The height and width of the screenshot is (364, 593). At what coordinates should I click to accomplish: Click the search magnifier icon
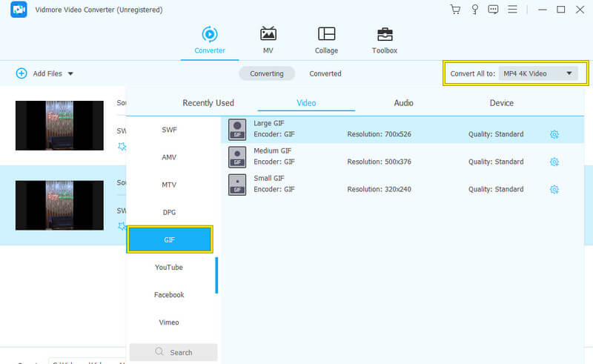[x=159, y=352]
